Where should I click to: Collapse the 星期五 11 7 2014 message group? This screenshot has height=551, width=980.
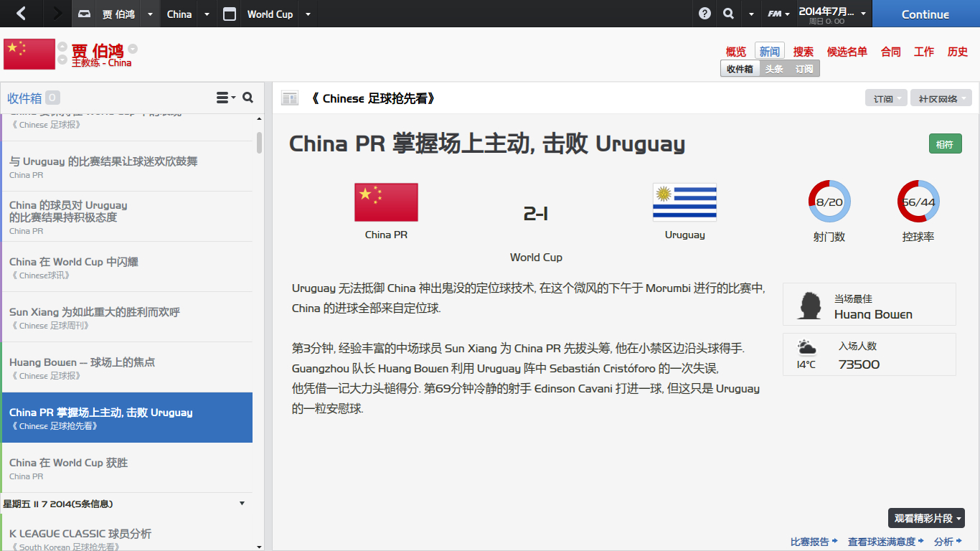[x=242, y=504]
